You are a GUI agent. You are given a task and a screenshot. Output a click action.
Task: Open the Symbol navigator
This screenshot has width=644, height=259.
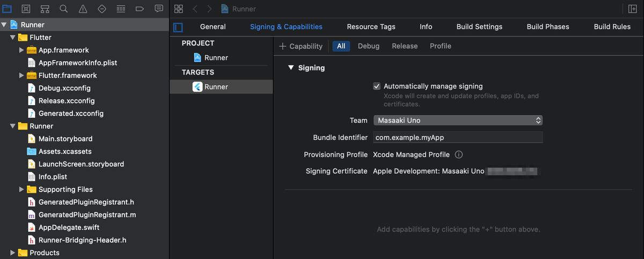click(x=45, y=9)
